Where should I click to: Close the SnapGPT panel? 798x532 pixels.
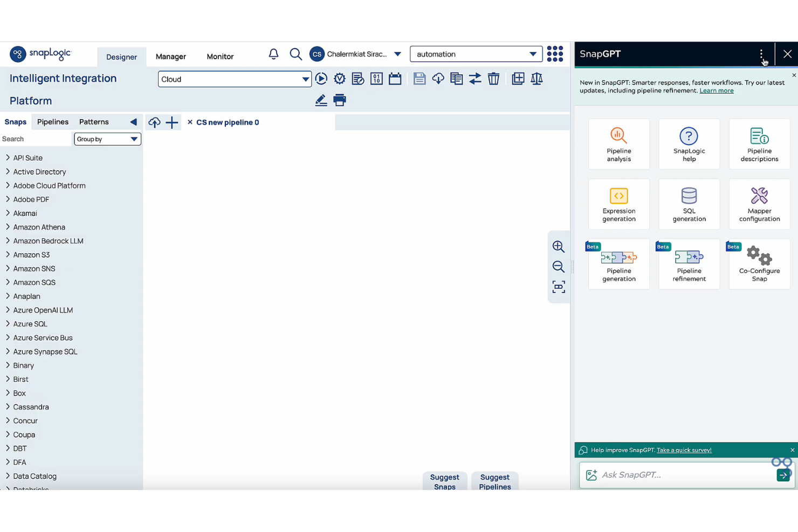tap(787, 54)
